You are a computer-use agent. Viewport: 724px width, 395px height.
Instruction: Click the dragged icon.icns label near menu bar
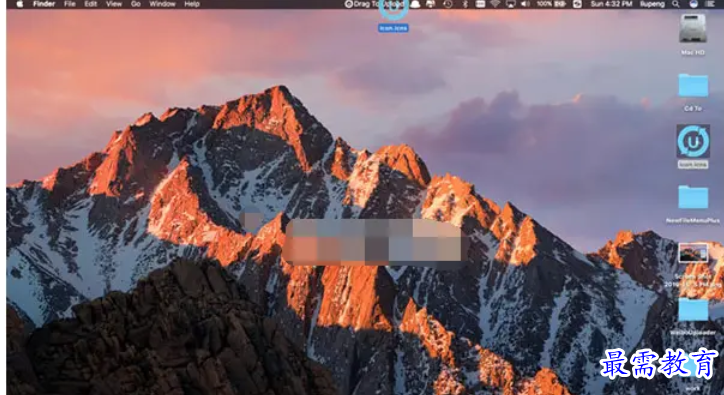click(393, 28)
